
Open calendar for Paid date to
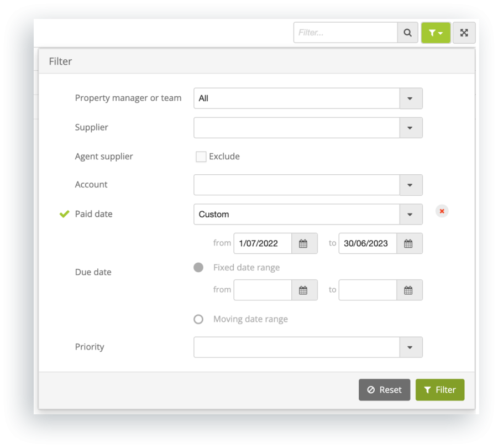tap(410, 243)
